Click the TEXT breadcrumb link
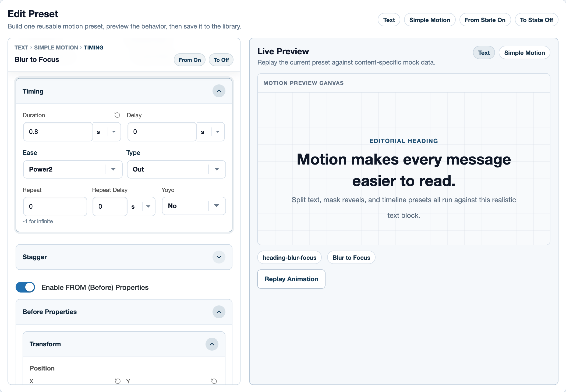The height and width of the screenshot is (392, 566). tap(21, 48)
